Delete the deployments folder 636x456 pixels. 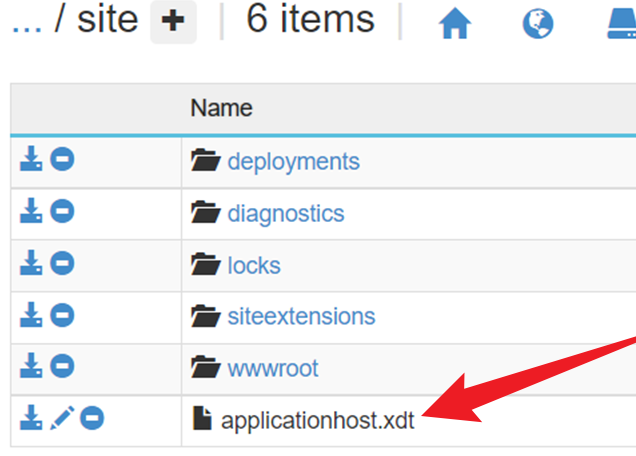click(62, 159)
